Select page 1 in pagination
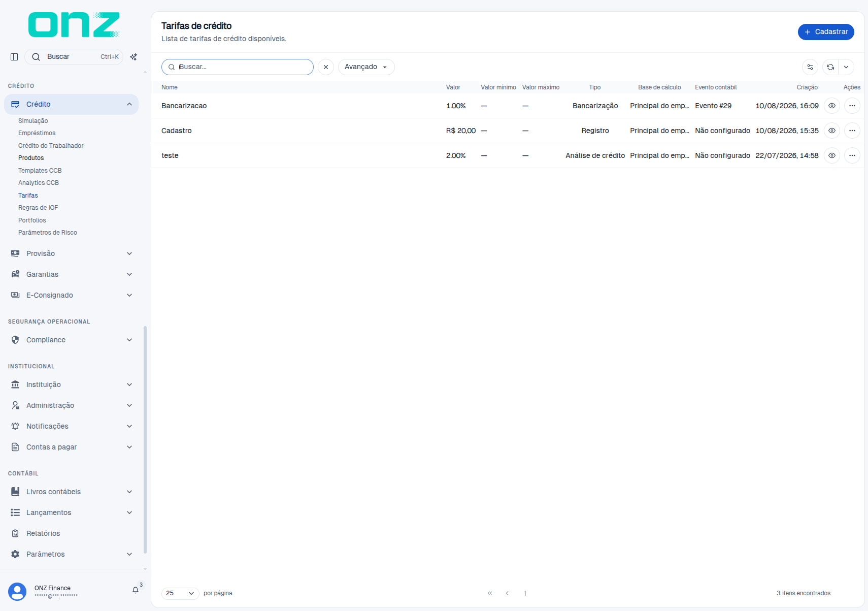Viewport: 868px width, 611px height. click(525, 593)
